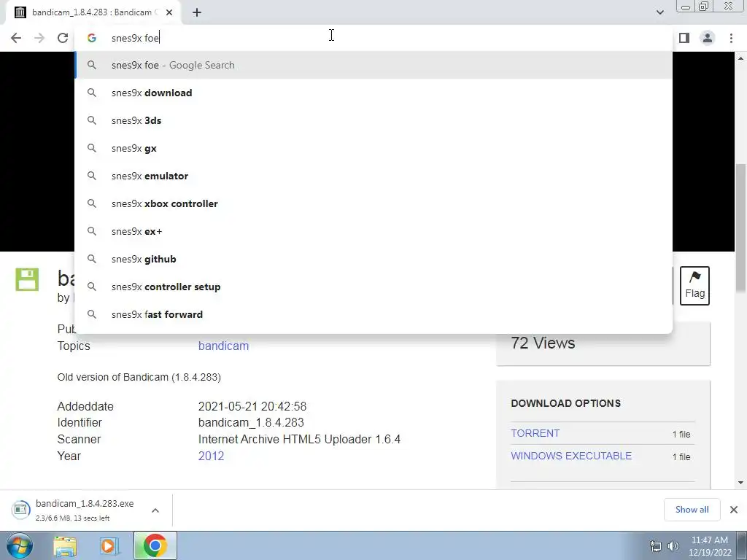Close the bandicam_1.8.4.283 tab
The image size is (747, 560).
(x=169, y=12)
